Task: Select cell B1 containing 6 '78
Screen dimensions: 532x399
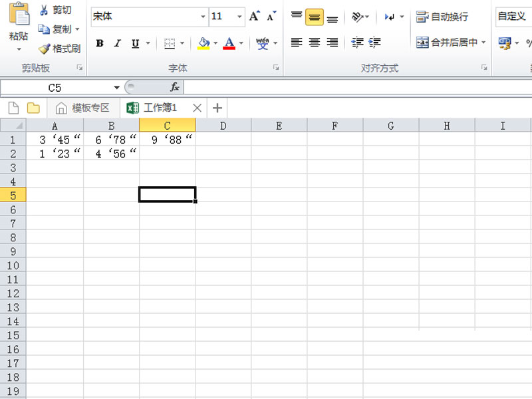Action: pyautogui.click(x=111, y=140)
